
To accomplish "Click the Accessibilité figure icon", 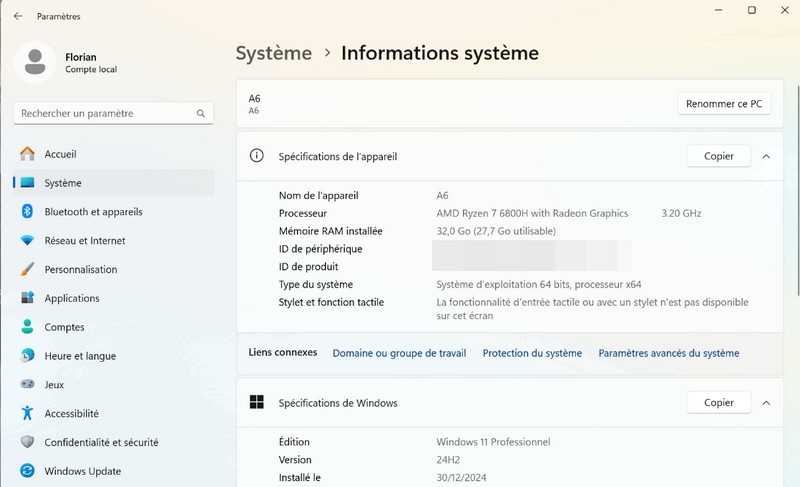I will coord(27,413).
